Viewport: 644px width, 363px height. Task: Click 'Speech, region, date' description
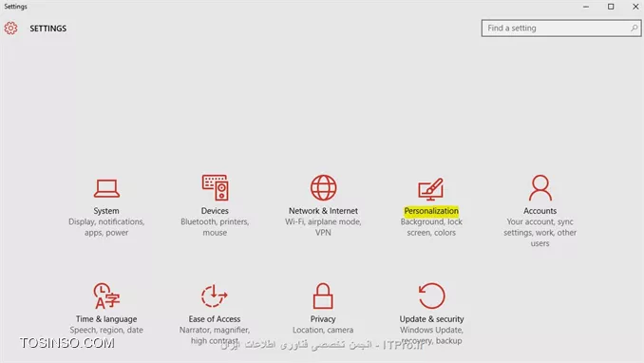pos(106,330)
